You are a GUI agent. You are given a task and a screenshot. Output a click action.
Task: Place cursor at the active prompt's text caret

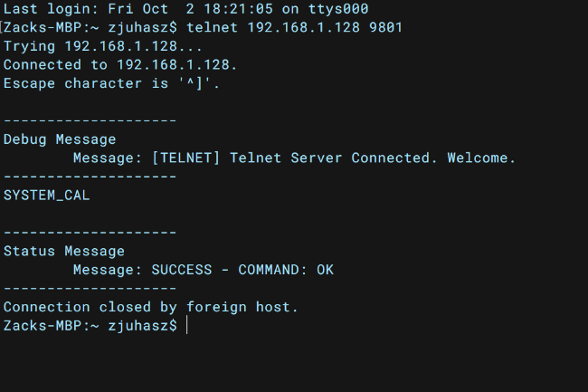point(186,326)
